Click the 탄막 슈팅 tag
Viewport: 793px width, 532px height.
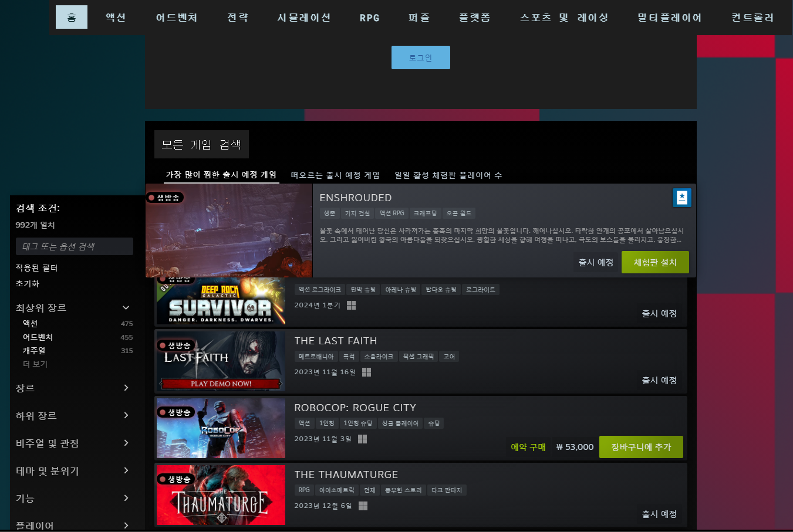pyautogui.click(x=363, y=290)
